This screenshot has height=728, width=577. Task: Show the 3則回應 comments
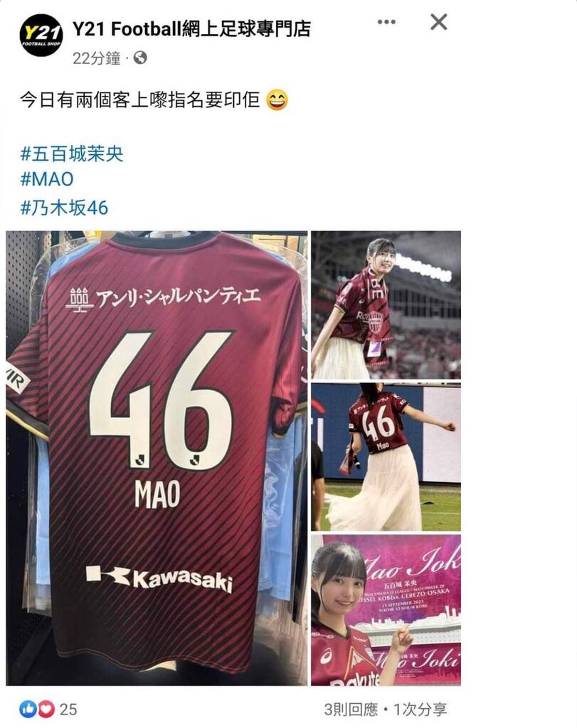click(x=351, y=710)
